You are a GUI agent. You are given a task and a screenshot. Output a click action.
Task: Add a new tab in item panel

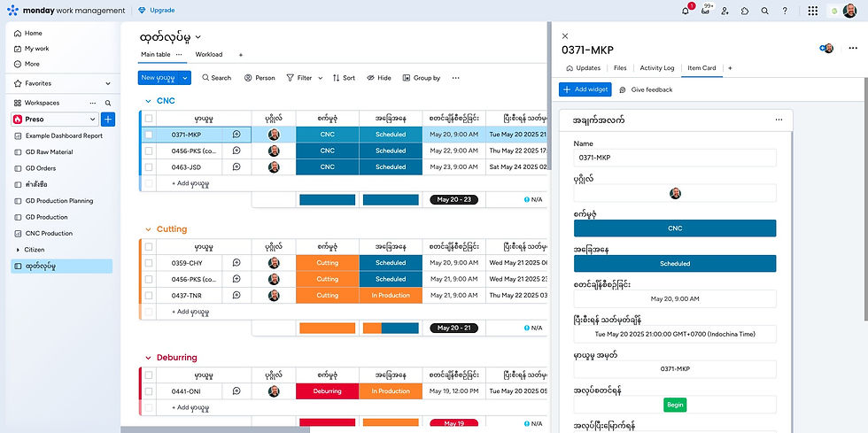click(x=730, y=68)
